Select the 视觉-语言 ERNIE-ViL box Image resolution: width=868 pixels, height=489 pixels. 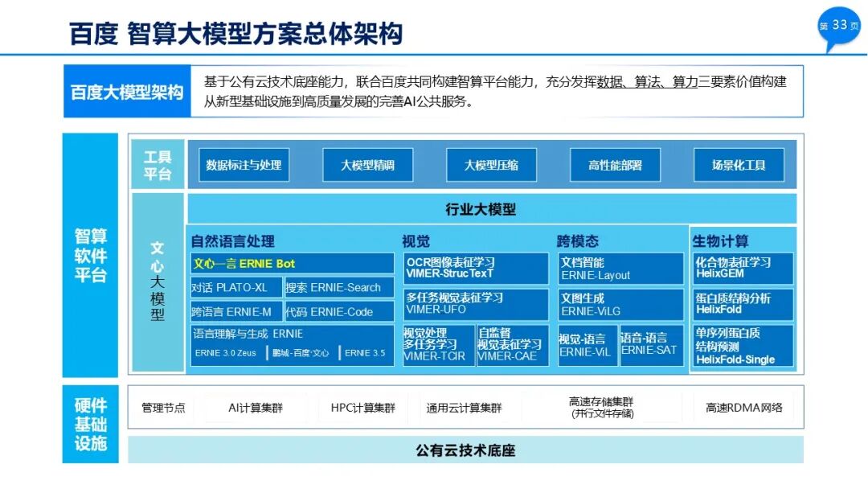tap(588, 345)
